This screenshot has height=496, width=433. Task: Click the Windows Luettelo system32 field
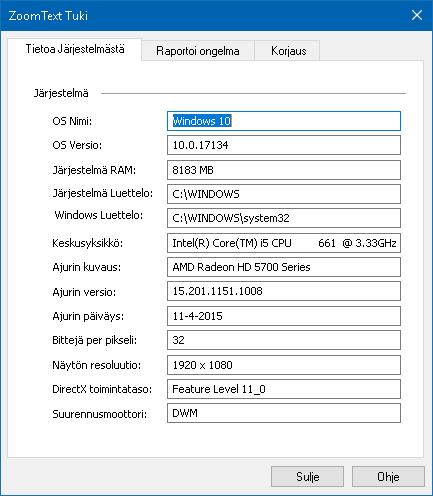tap(284, 218)
